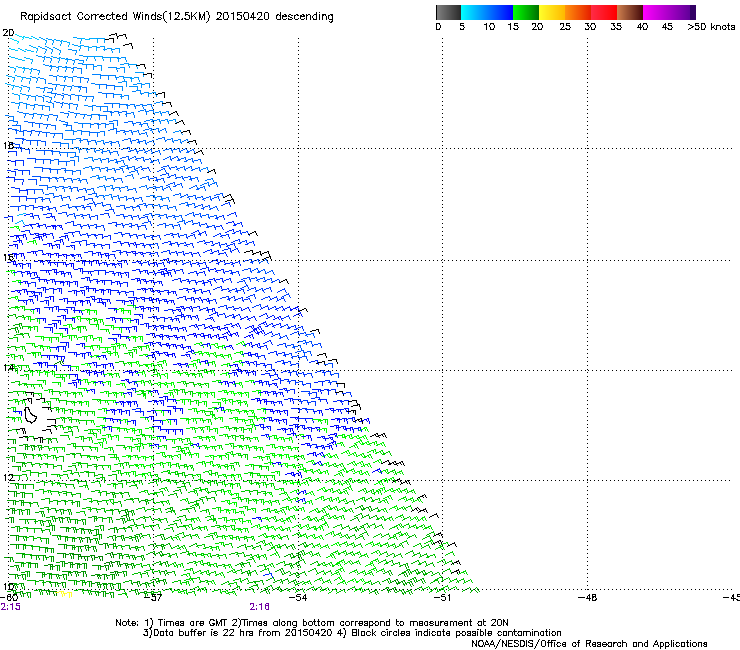This screenshot has width=740, height=650.
Task: Click the 14 latitude axis label
Action: coord(8,367)
